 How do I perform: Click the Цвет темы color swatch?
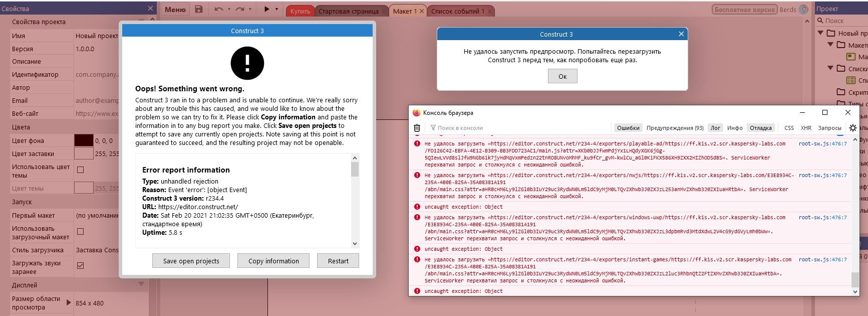(84, 188)
